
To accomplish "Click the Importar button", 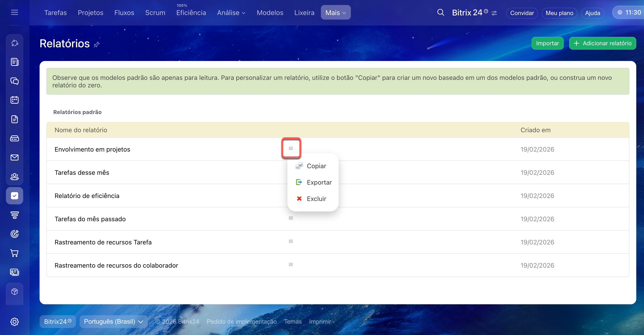I will click(547, 43).
